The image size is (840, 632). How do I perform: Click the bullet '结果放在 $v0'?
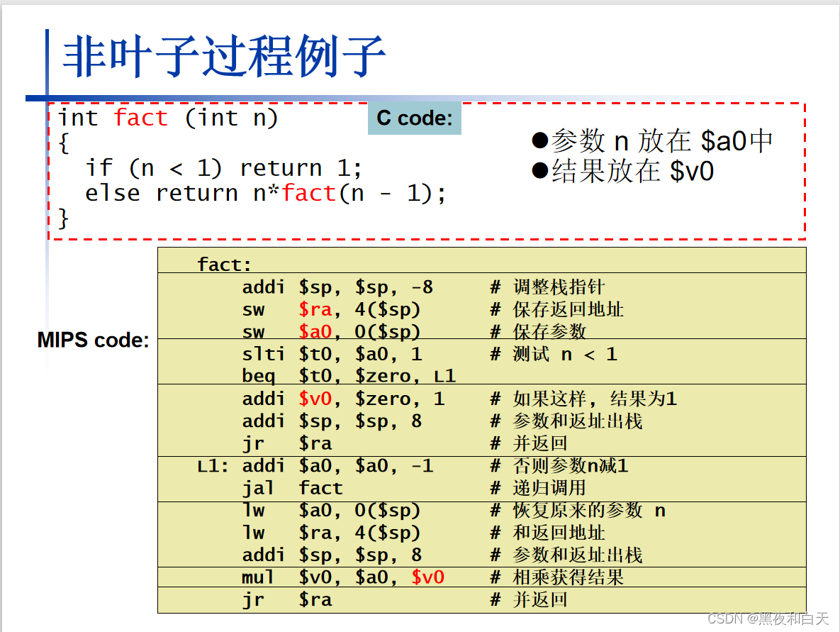coord(622,171)
